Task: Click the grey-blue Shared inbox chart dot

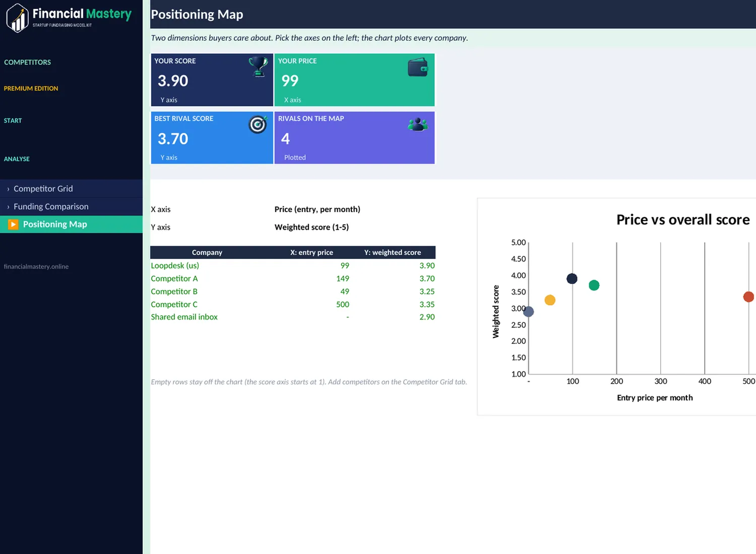Action: [528, 312]
